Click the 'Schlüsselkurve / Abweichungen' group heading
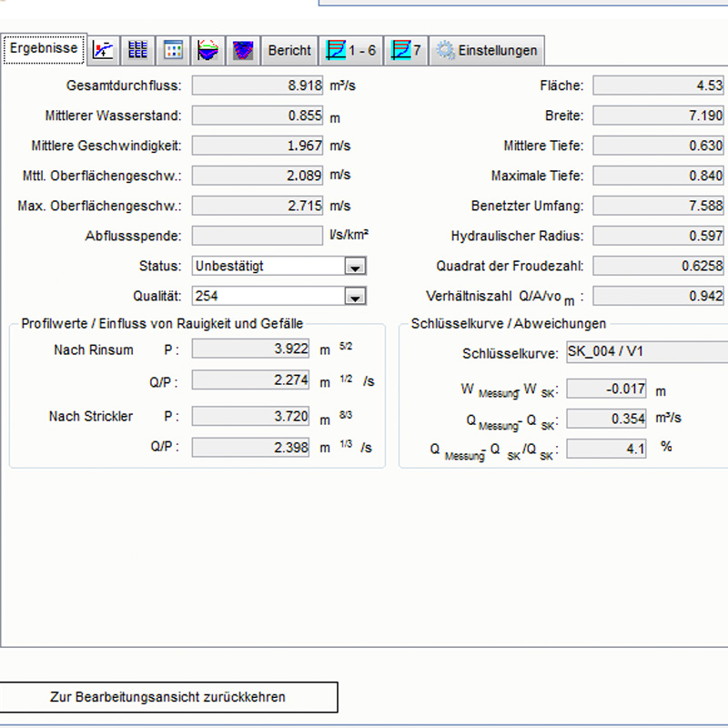728x728 pixels. click(509, 324)
